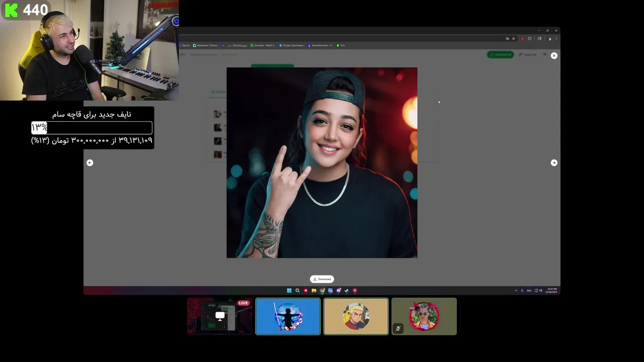The image size is (644, 362).
Task: Go to the next image with right arrow
Action: pos(554,162)
